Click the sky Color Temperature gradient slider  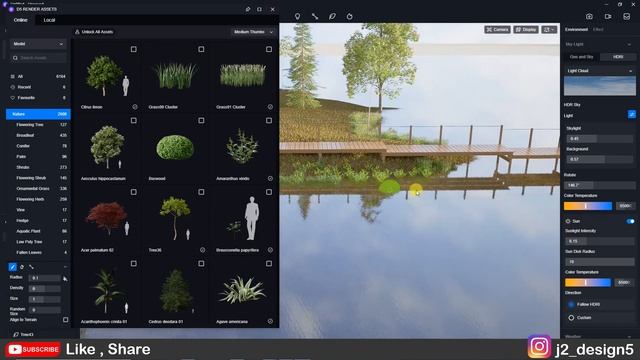(588, 206)
